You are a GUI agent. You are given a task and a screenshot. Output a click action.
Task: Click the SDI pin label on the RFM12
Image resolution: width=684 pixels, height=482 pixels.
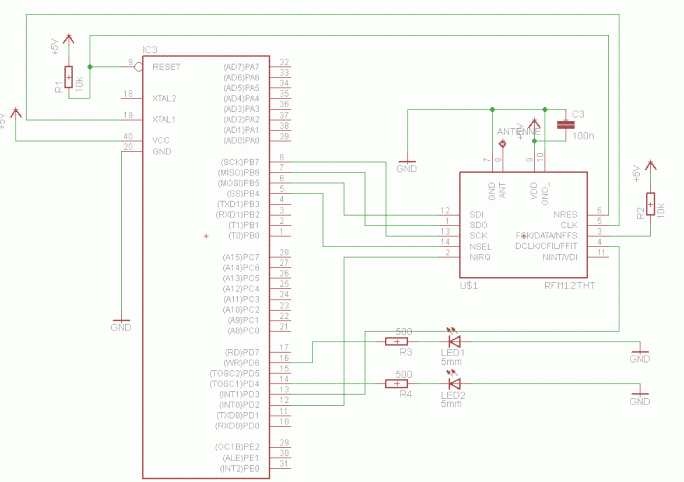tap(476, 215)
